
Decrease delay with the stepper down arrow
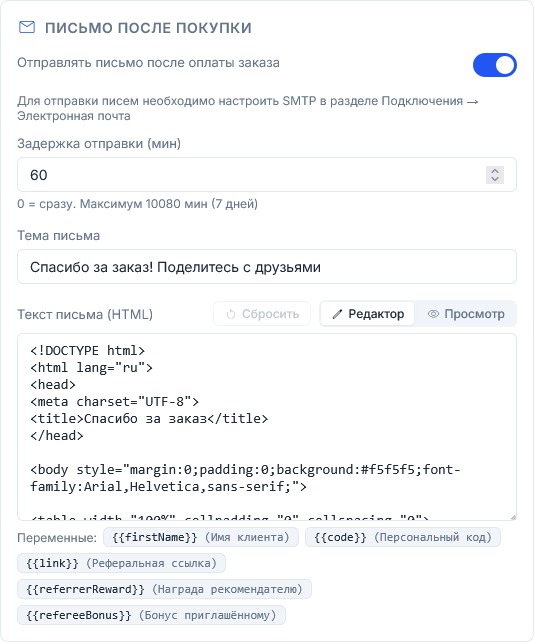[x=495, y=179]
